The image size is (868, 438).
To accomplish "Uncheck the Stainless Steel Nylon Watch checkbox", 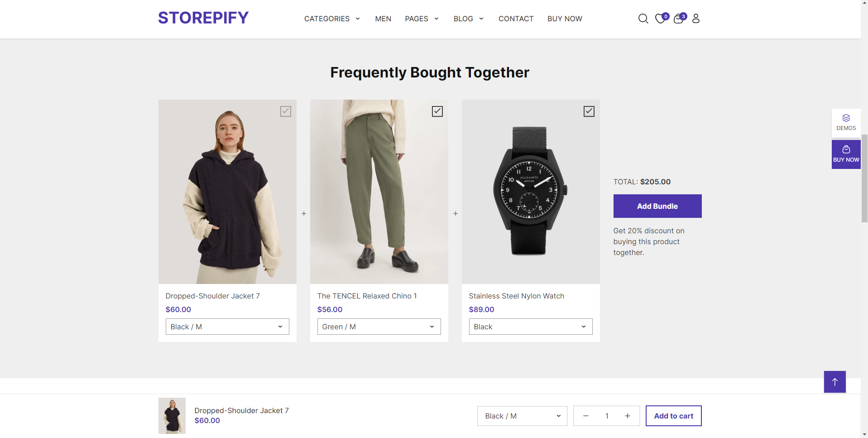I will [589, 111].
